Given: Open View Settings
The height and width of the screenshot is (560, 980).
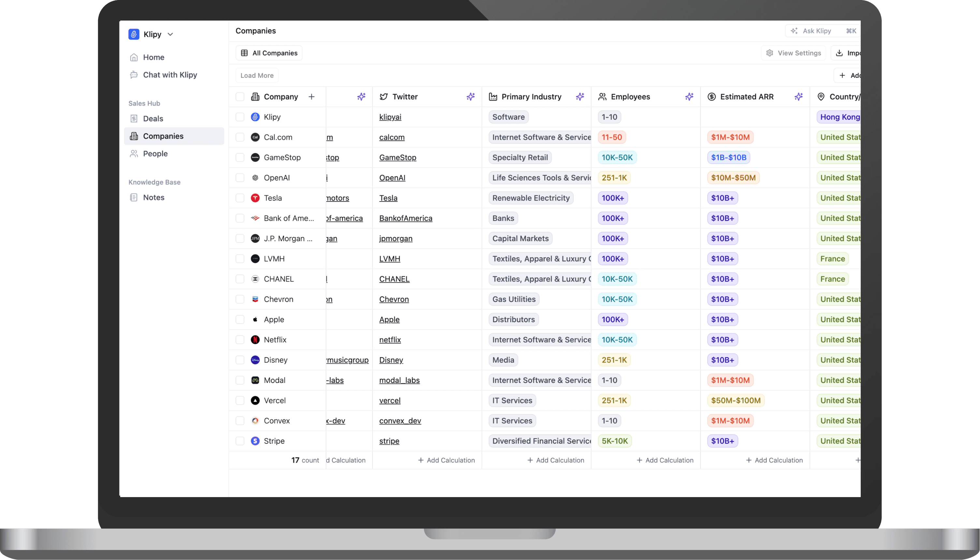Looking at the screenshot, I should 794,53.
